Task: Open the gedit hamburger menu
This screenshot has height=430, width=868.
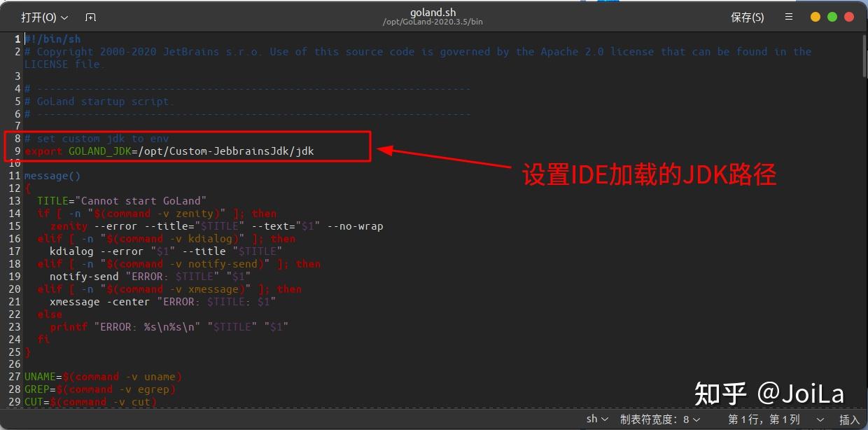Action: pos(789,17)
